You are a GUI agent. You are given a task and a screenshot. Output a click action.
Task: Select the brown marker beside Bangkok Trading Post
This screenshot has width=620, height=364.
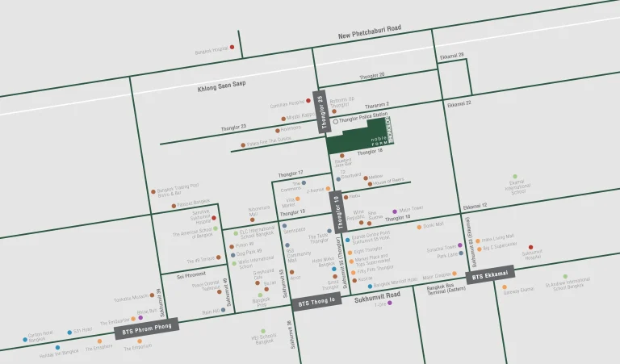pos(153,191)
